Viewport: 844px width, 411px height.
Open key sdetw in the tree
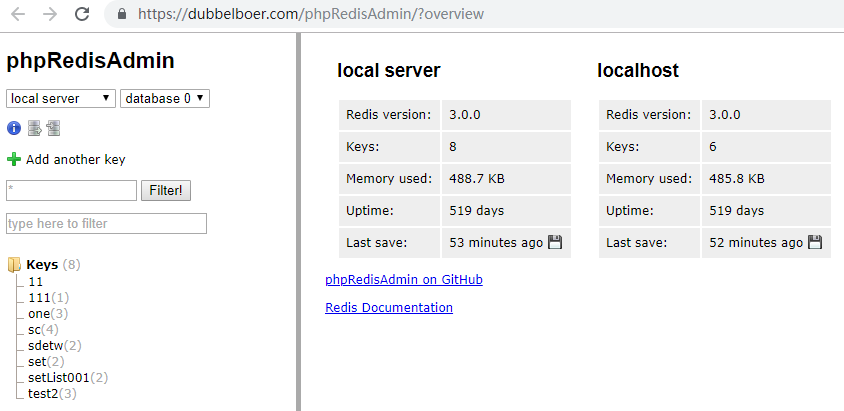pyautogui.click(x=55, y=345)
